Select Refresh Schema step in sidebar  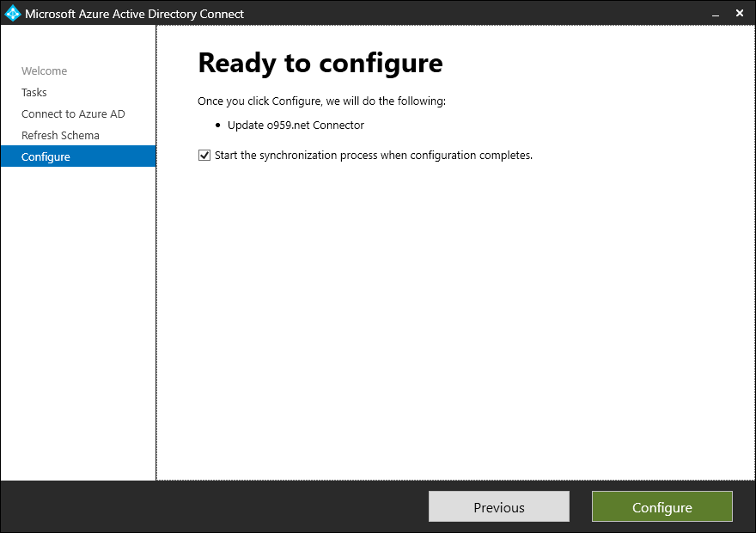tap(60, 136)
